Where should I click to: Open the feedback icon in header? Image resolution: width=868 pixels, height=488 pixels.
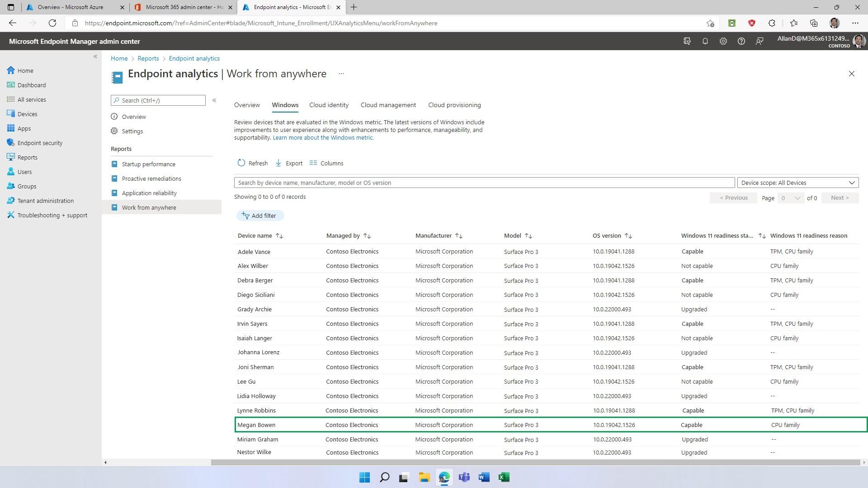point(759,41)
